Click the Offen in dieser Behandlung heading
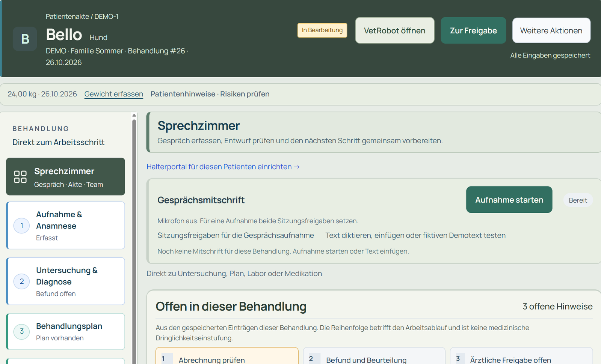Viewport: 601px width, 364px height. pos(231,307)
